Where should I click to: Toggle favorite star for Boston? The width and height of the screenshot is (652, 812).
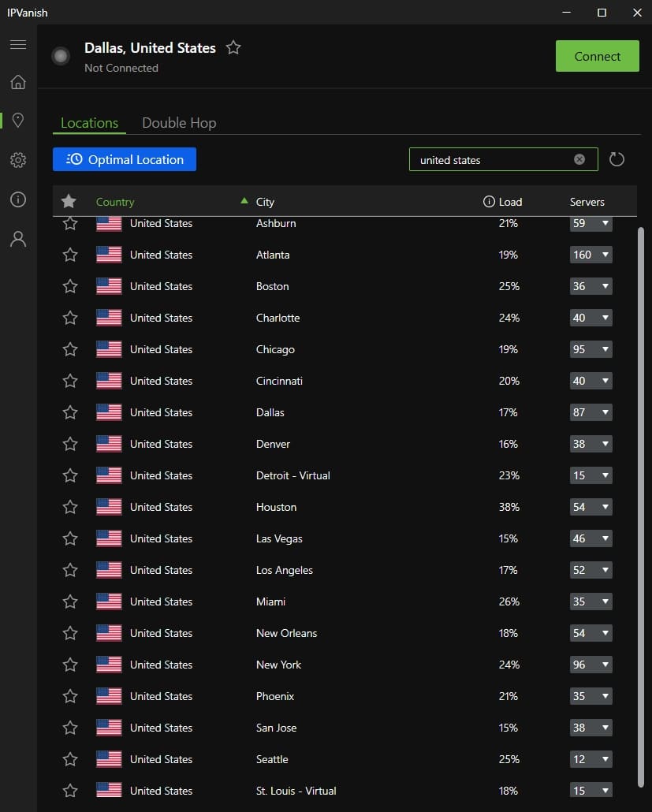click(70, 286)
